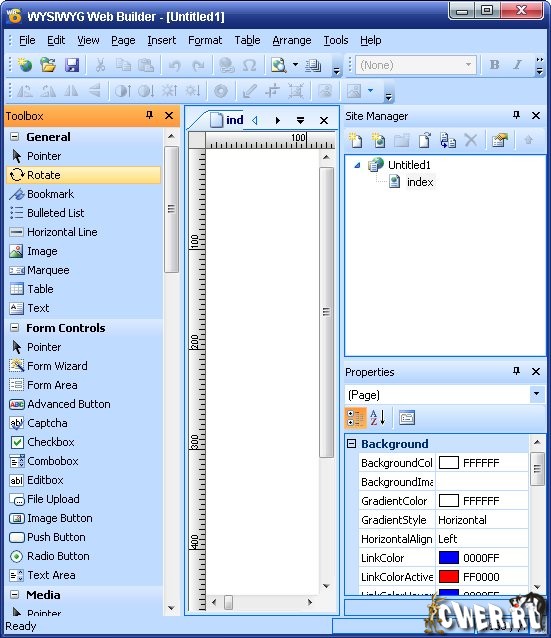
Task: Open the Arrange menu
Action: pos(291,40)
